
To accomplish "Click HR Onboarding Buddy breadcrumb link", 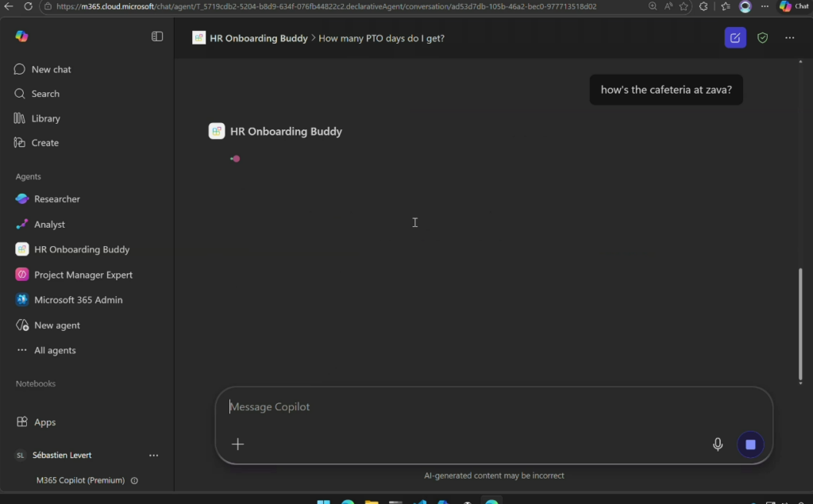I will (x=258, y=38).
